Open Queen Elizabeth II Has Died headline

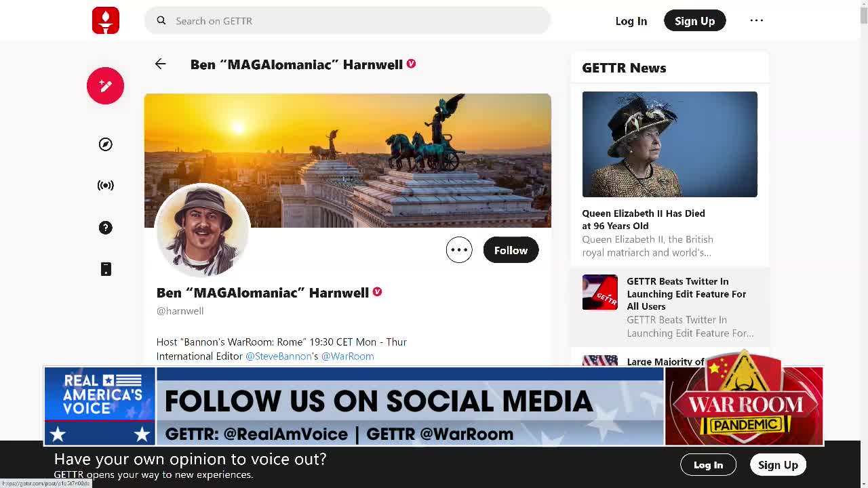click(644, 219)
